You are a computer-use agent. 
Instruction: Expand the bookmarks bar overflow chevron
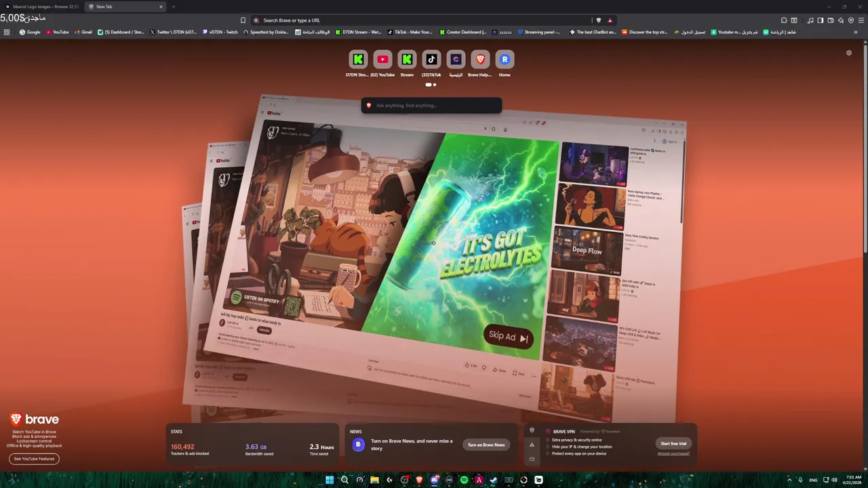point(856,32)
